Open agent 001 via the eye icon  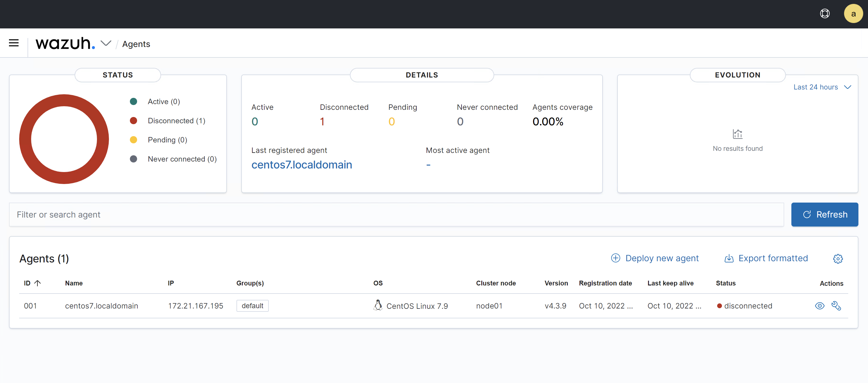pyautogui.click(x=820, y=306)
